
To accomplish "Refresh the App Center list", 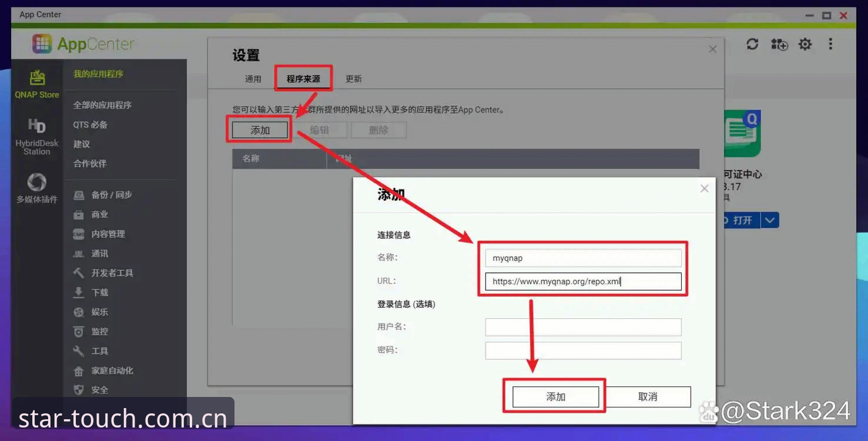I will [x=752, y=44].
